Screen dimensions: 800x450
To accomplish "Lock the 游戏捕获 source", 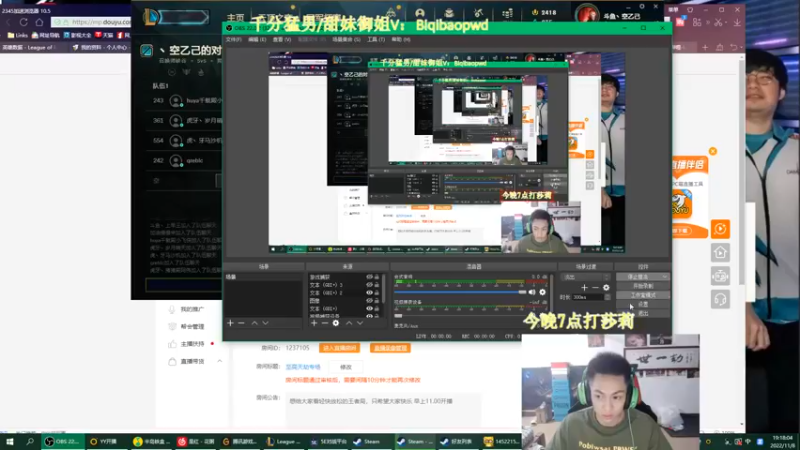I will [377, 277].
